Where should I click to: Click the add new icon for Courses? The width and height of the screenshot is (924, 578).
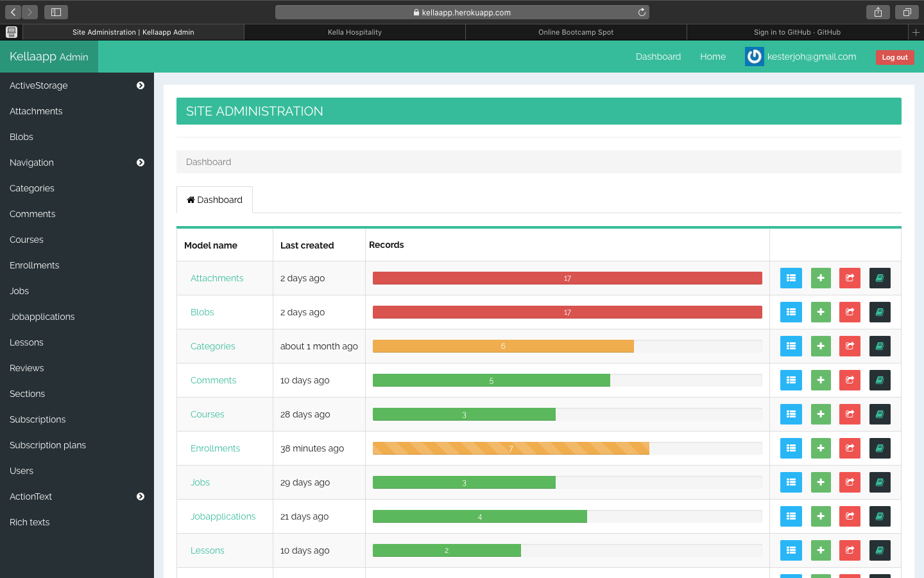(x=820, y=414)
